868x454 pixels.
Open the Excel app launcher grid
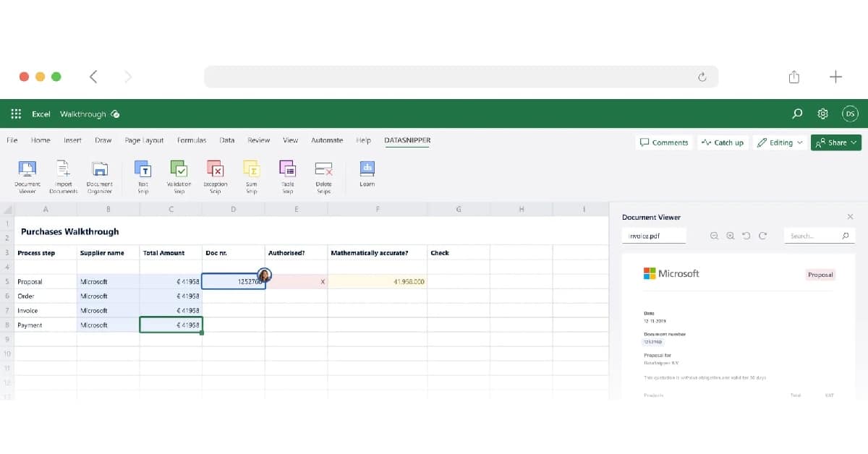pos(16,114)
